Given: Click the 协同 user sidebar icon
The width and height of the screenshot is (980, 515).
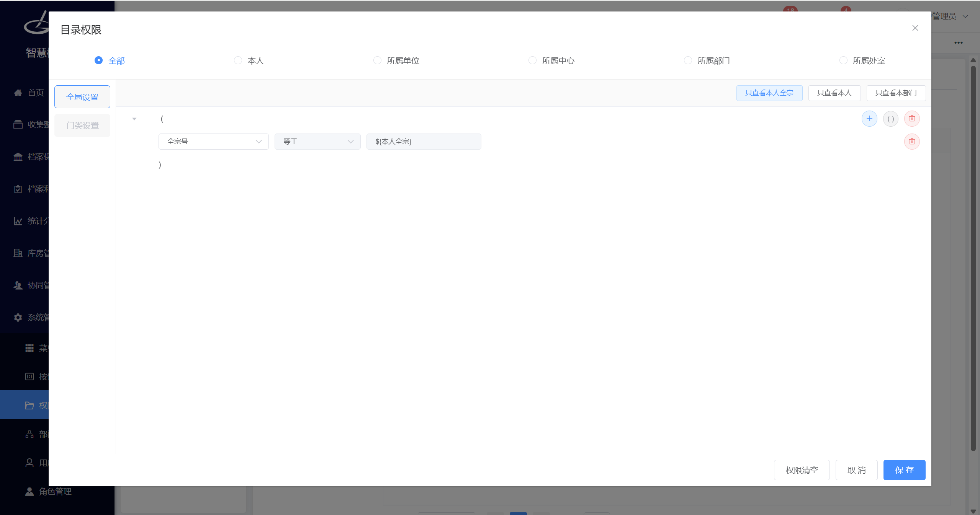Looking at the screenshot, I should click(x=18, y=285).
